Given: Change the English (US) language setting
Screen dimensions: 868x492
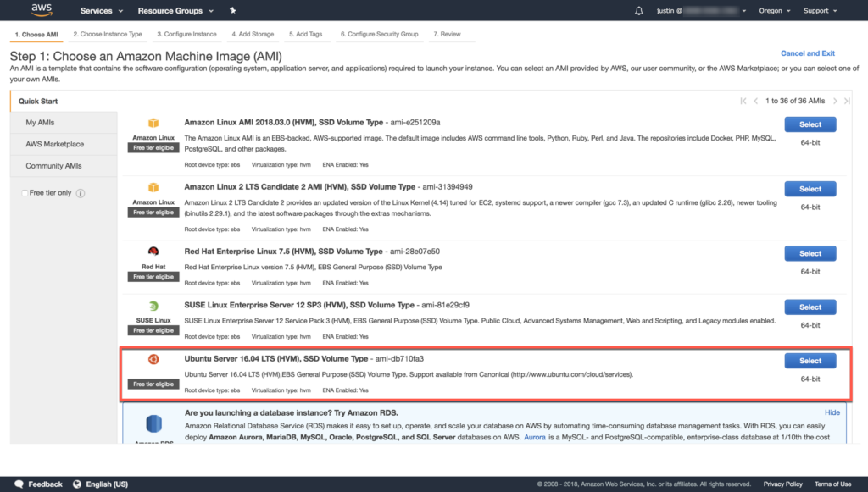Looking at the screenshot, I should [x=100, y=484].
